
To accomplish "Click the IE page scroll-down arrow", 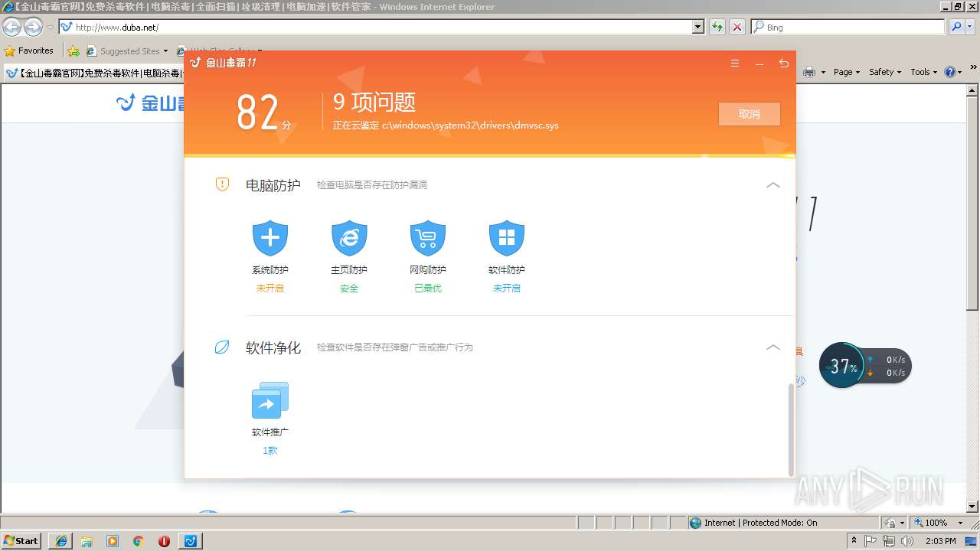I will click(973, 506).
